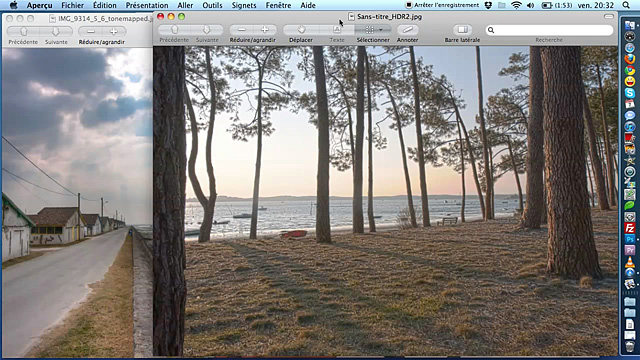
Task: Toggle the Barre latérale sidebar
Action: point(462,30)
